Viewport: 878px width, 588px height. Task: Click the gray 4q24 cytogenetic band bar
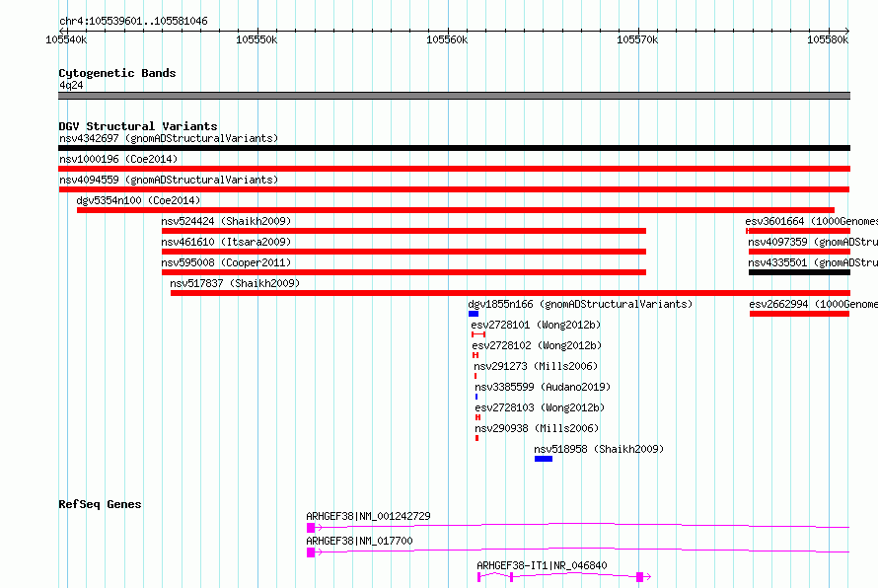pos(454,96)
